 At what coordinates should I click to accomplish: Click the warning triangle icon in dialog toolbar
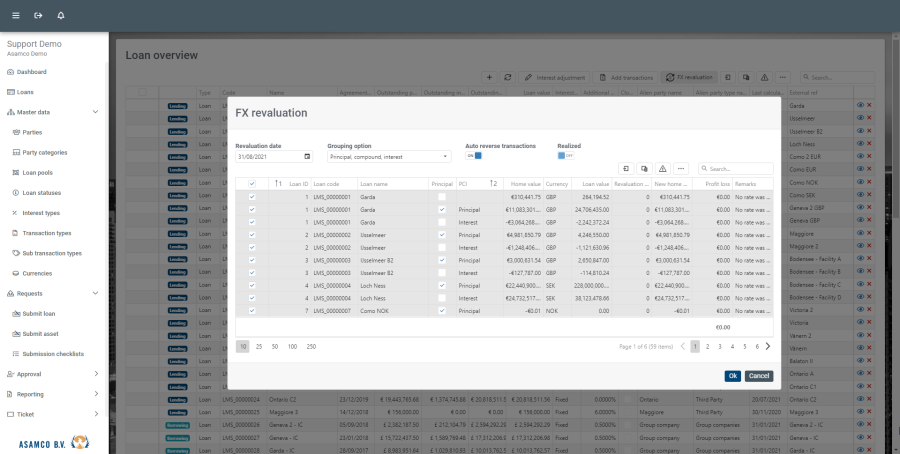click(663, 169)
